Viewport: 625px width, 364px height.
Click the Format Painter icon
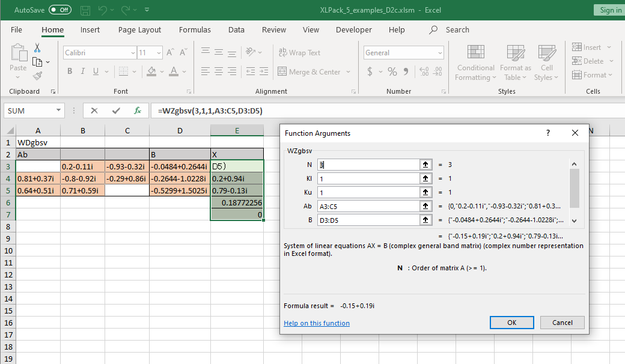pos(37,76)
